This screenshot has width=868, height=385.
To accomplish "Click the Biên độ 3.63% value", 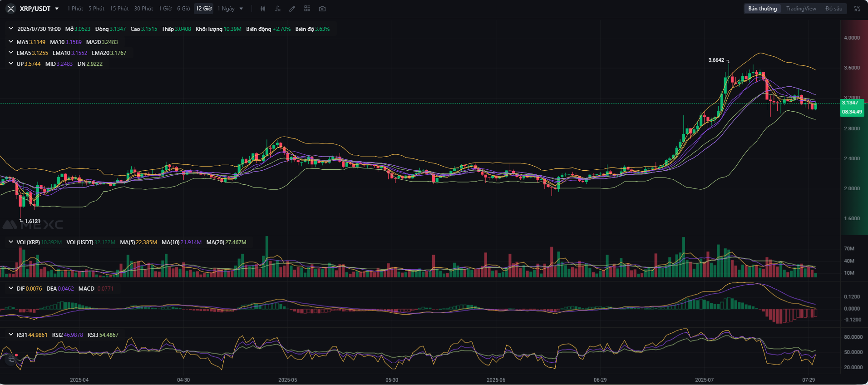I will 322,29.
